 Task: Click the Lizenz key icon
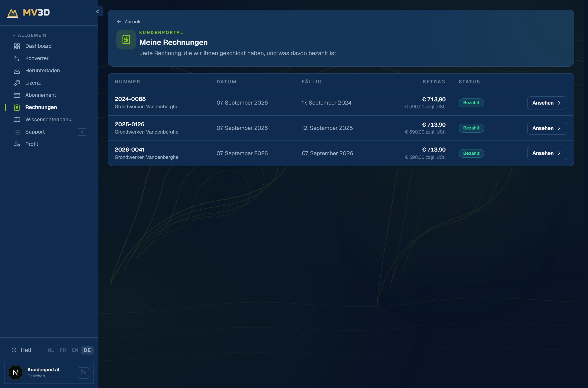17,83
